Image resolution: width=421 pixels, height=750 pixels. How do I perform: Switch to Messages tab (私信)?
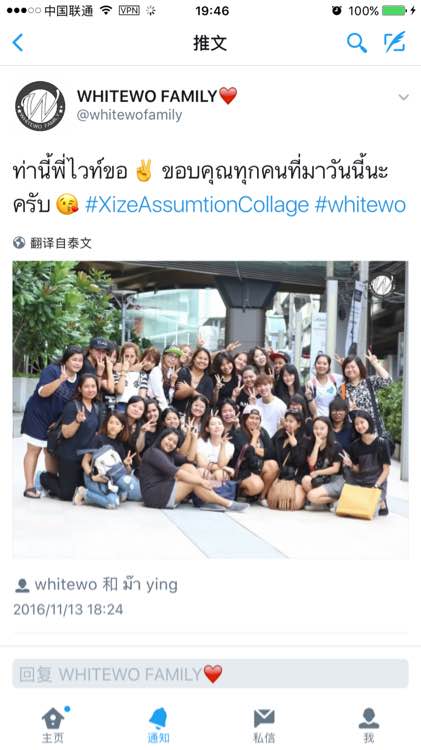pos(264,725)
